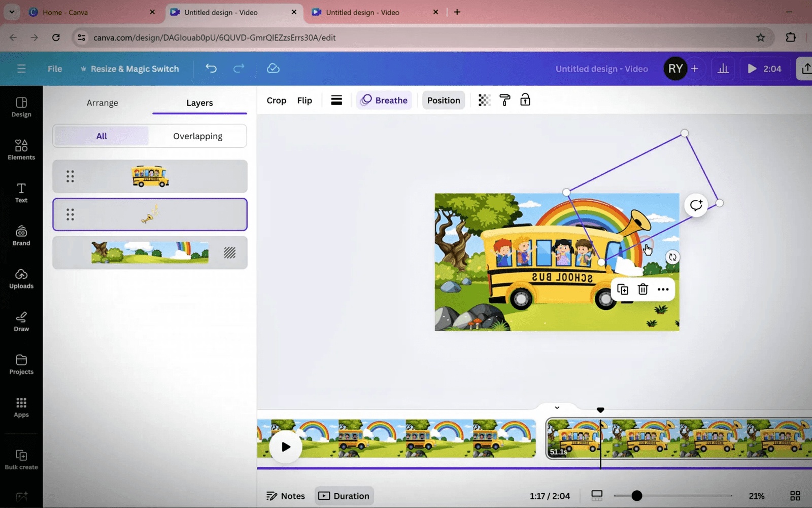The height and width of the screenshot is (508, 812).
Task: Open the RY account avatar
Action: pos(675,69)
